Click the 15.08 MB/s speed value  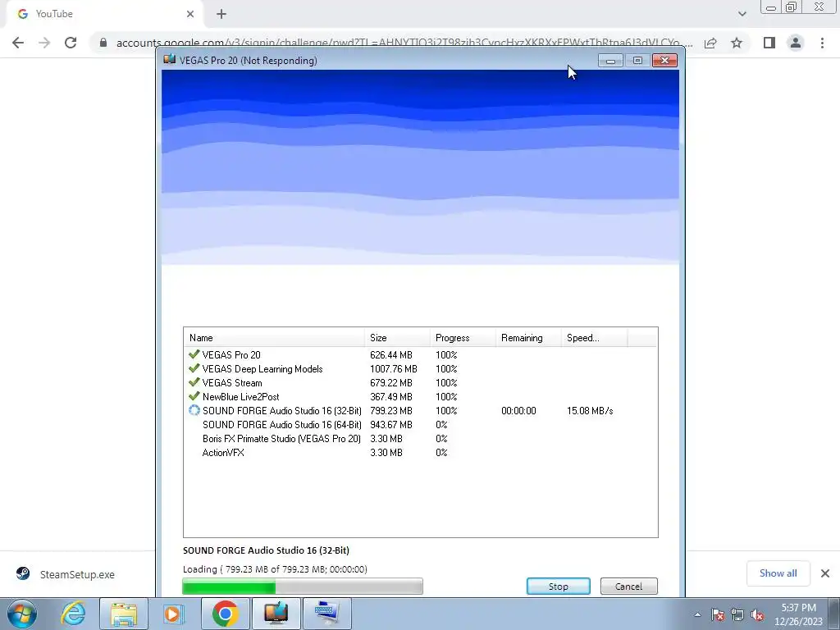590,411
